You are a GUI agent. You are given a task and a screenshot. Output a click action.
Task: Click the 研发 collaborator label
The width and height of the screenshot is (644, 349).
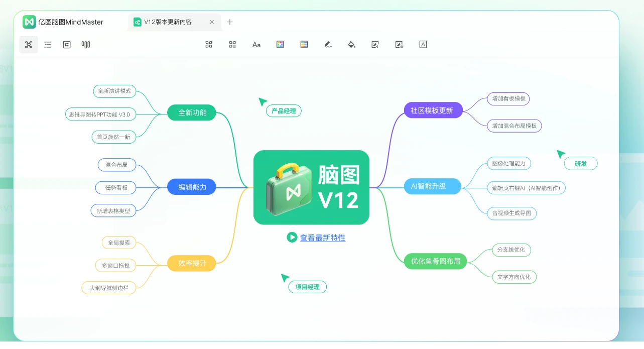click(x=581, y=163)
